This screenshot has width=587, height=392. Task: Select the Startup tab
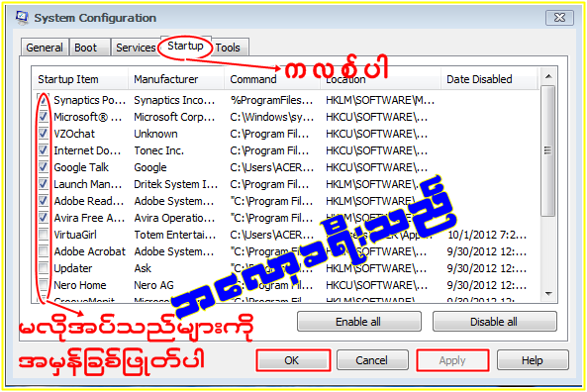coord(185,46)
